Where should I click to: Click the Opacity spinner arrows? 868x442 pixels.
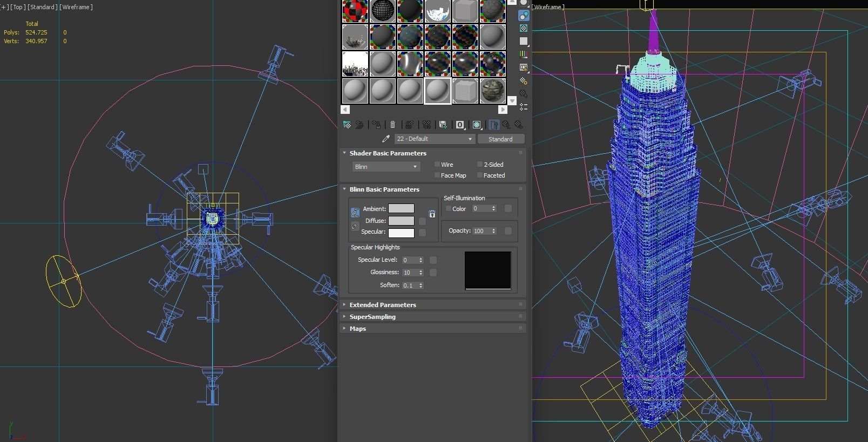point(493,231)
